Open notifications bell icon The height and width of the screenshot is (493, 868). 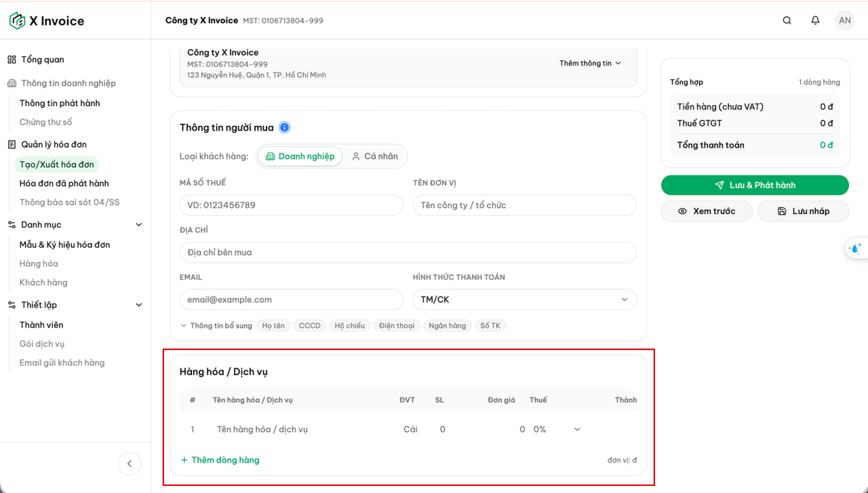pos(815,21)
